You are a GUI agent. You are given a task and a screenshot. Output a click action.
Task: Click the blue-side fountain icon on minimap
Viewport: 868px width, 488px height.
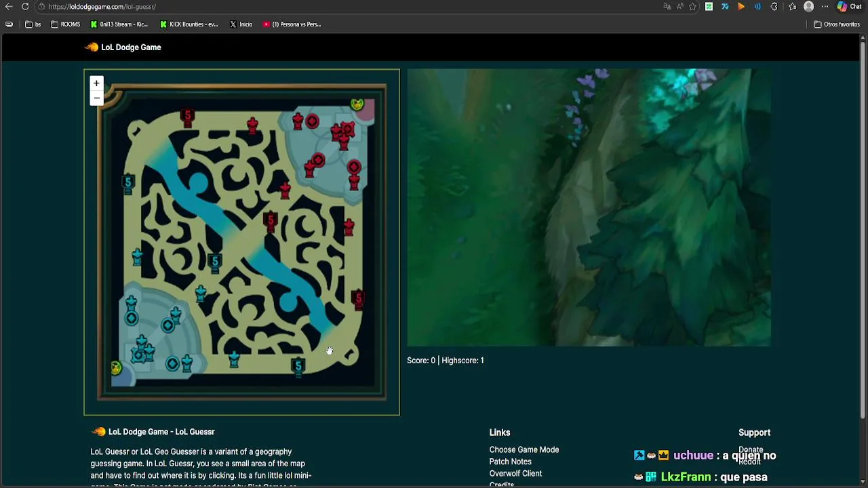tap(116, 368)
